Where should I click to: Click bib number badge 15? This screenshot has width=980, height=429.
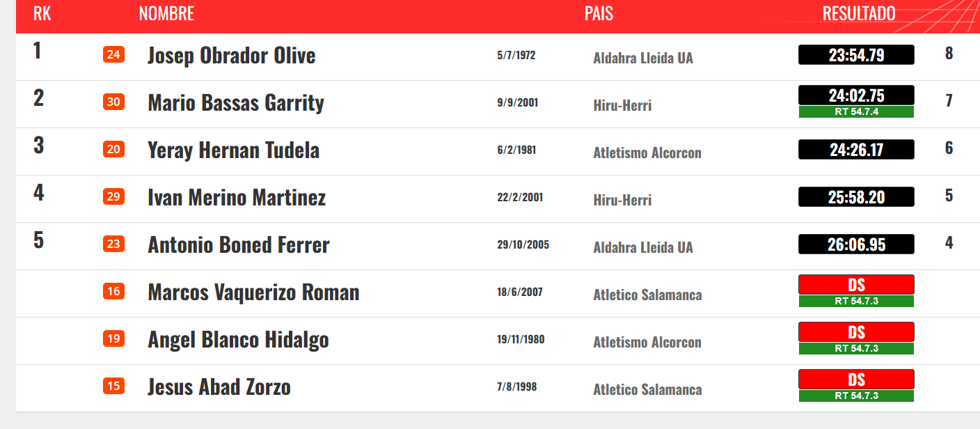tap(113, 386)
